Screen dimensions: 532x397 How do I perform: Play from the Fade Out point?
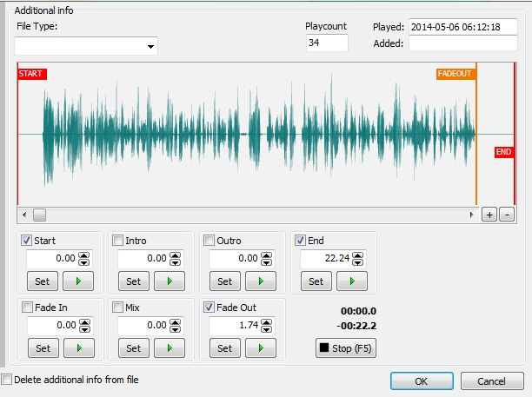coord(261,347)
